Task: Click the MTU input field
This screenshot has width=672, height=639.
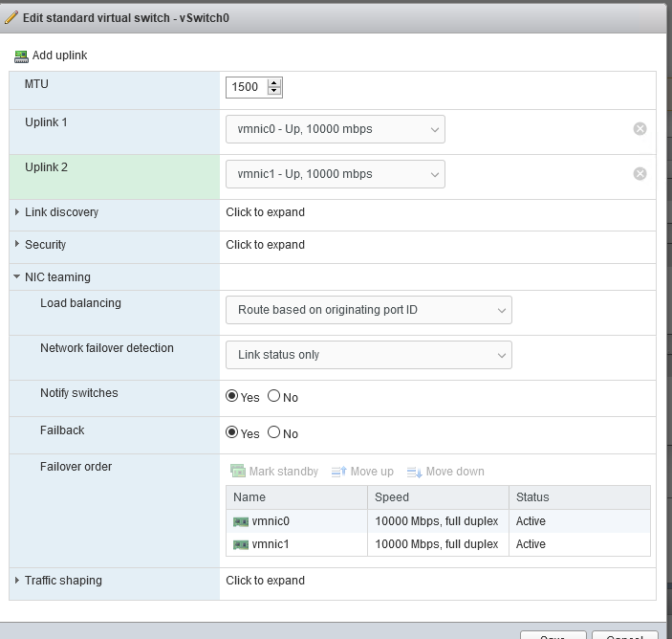Action: click(x=246, y=87)
